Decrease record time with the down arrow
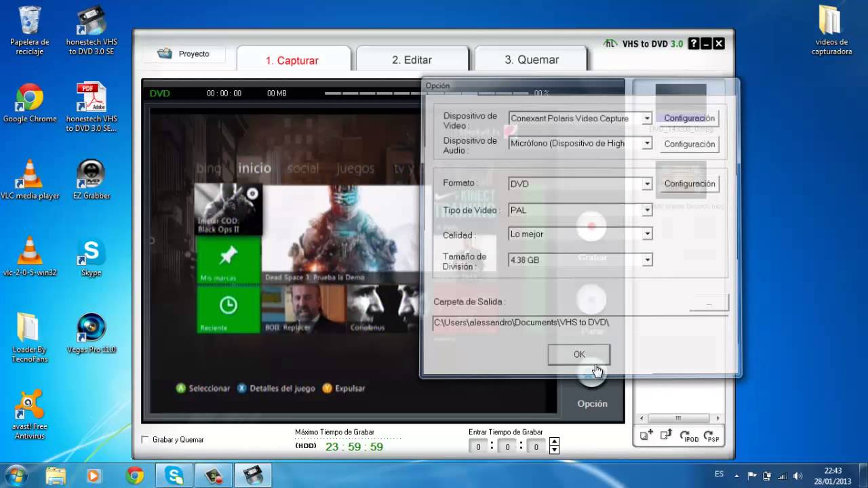868x488 pixels. click(555, 450)
